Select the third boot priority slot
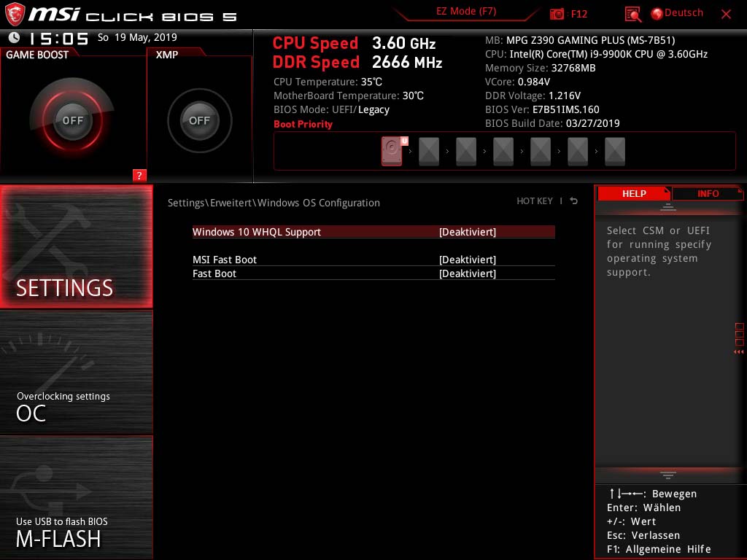 coord(466,152)
